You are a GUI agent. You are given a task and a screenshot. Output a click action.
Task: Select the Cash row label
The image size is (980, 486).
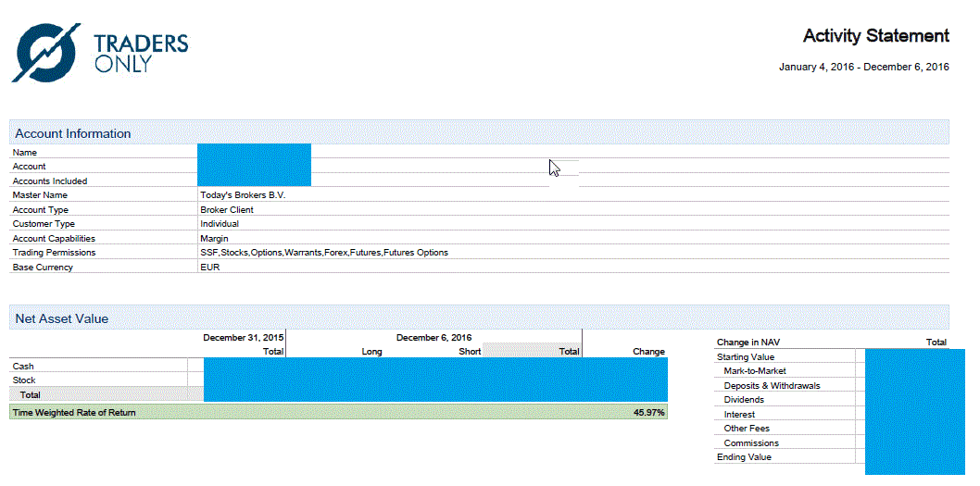tap(23, 367)
